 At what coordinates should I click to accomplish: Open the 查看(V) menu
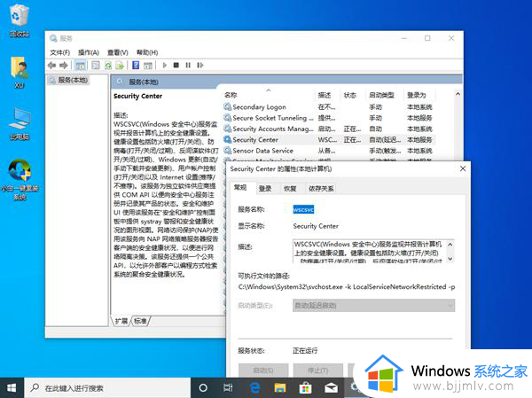[x=118, y=52]
